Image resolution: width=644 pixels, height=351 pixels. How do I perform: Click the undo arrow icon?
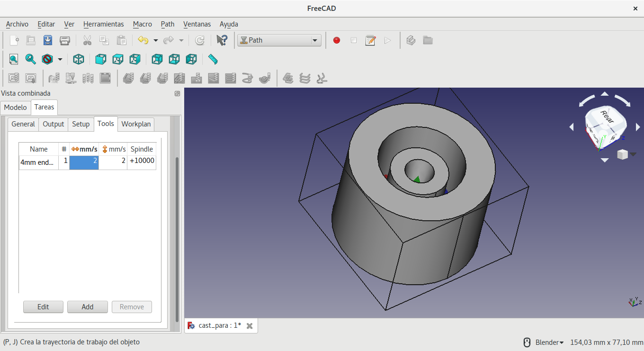pyautogui.click(x=143, y=40)
